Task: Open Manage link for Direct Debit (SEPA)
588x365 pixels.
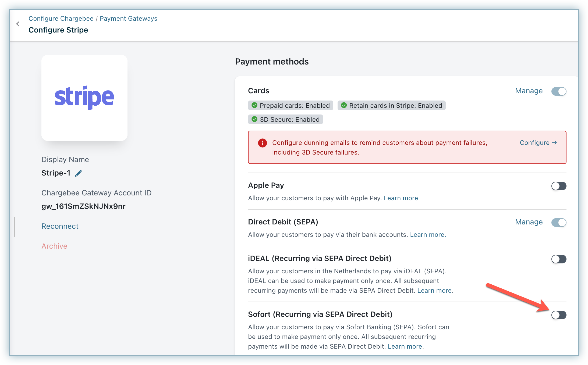Action: [529, 222]
